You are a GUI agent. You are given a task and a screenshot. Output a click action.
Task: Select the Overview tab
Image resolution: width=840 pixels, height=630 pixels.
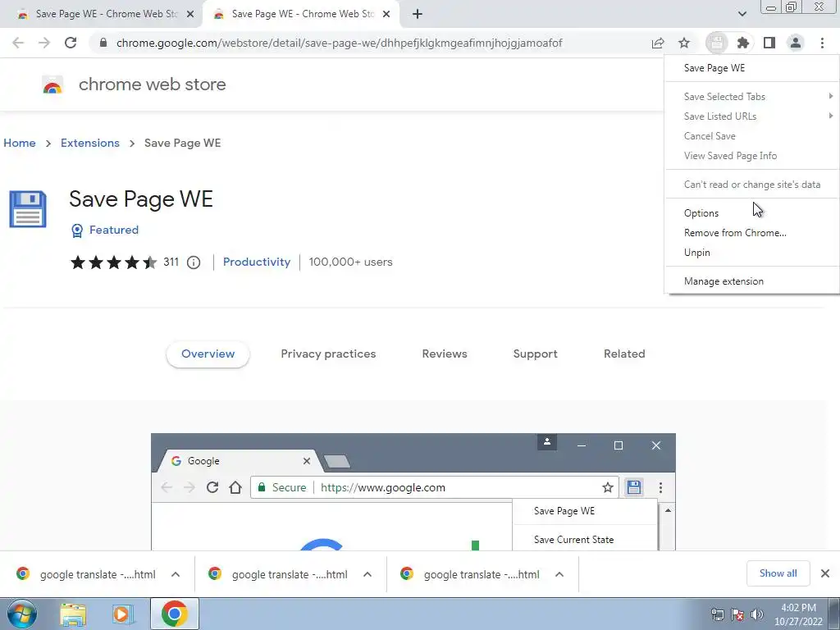[208, 354]
